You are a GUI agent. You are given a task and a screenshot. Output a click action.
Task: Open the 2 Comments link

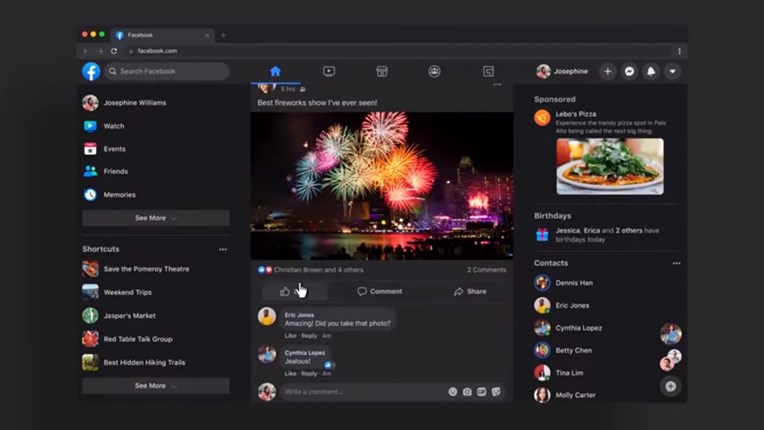pos(486,270)
